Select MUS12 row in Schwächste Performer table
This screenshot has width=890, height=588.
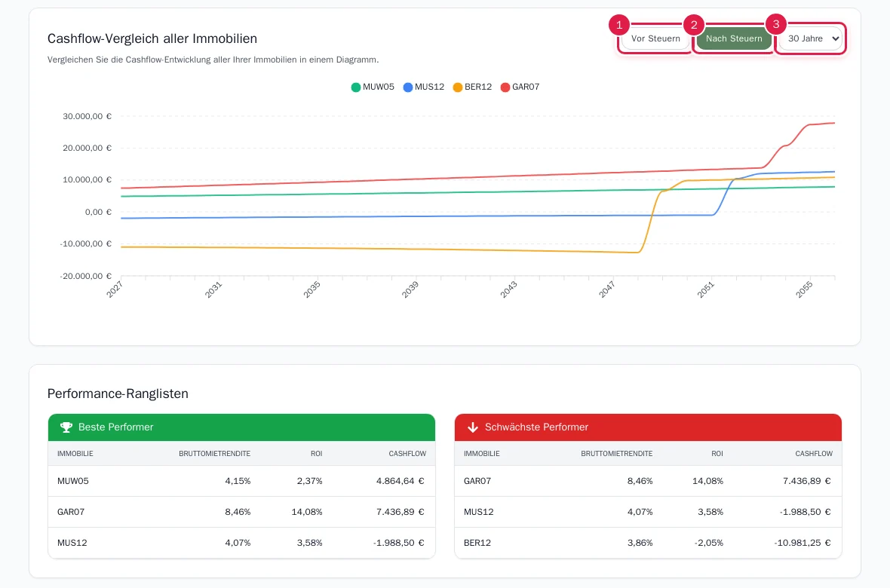(x=648, y=512)
